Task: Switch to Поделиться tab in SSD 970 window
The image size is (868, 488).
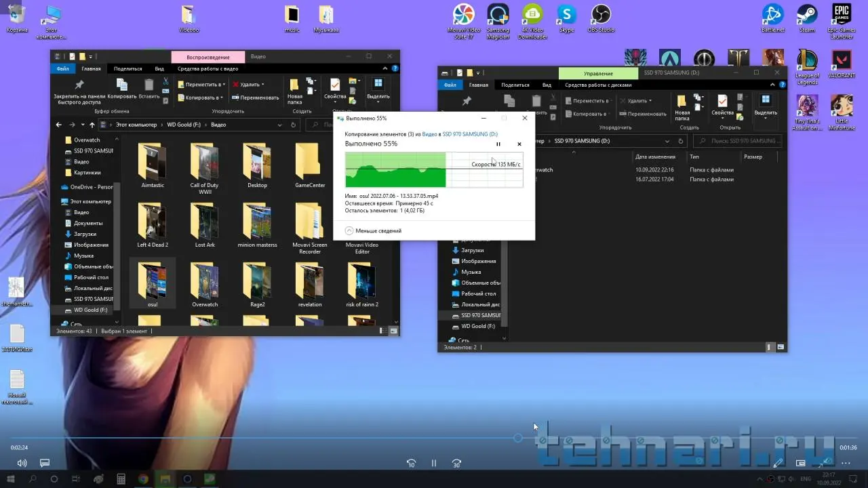Action: coord(515,85)
